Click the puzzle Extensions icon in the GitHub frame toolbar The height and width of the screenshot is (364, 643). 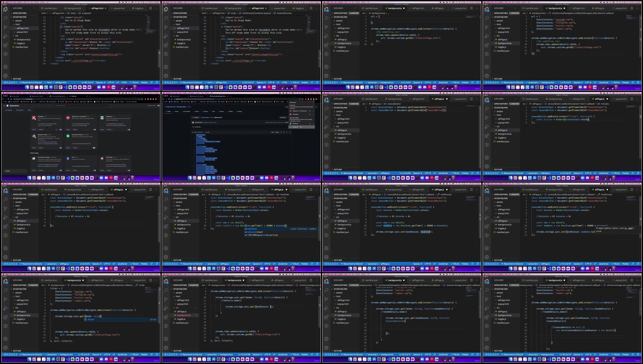(x=314, y=99)
